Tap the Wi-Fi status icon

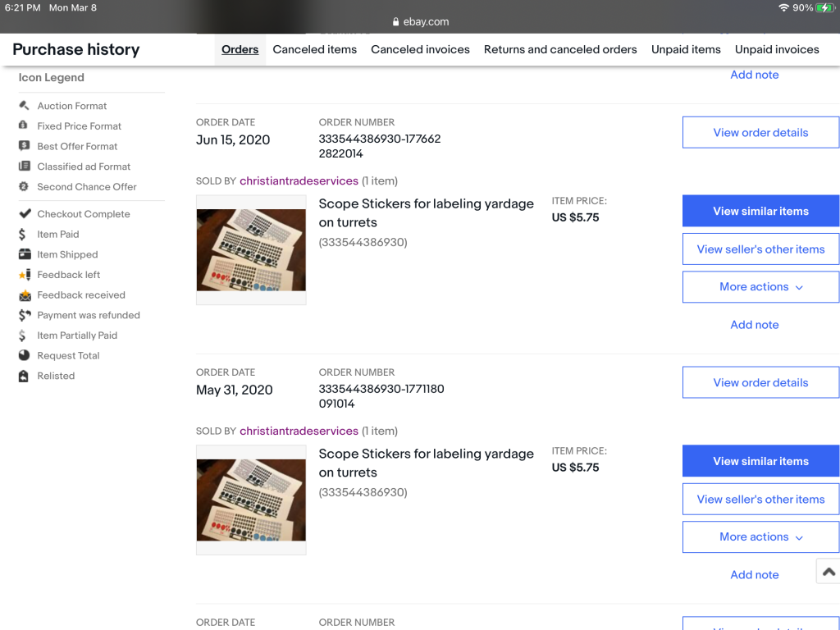click(783, 7)
